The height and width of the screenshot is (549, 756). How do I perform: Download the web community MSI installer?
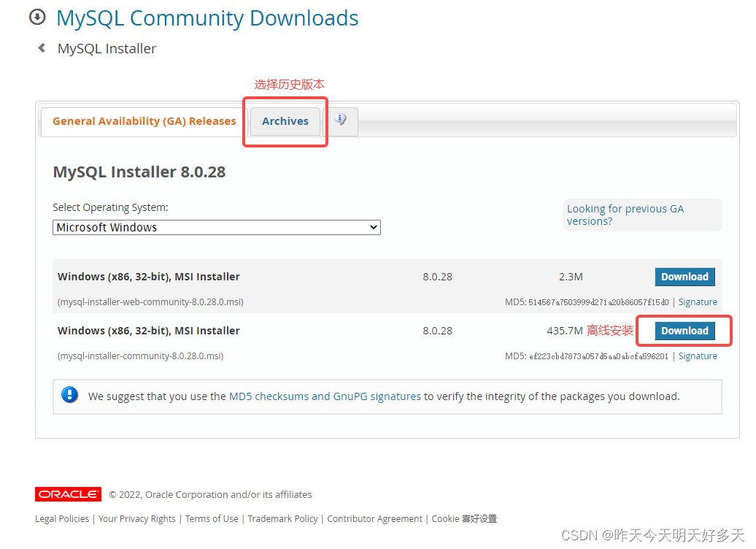coord(684,277)
